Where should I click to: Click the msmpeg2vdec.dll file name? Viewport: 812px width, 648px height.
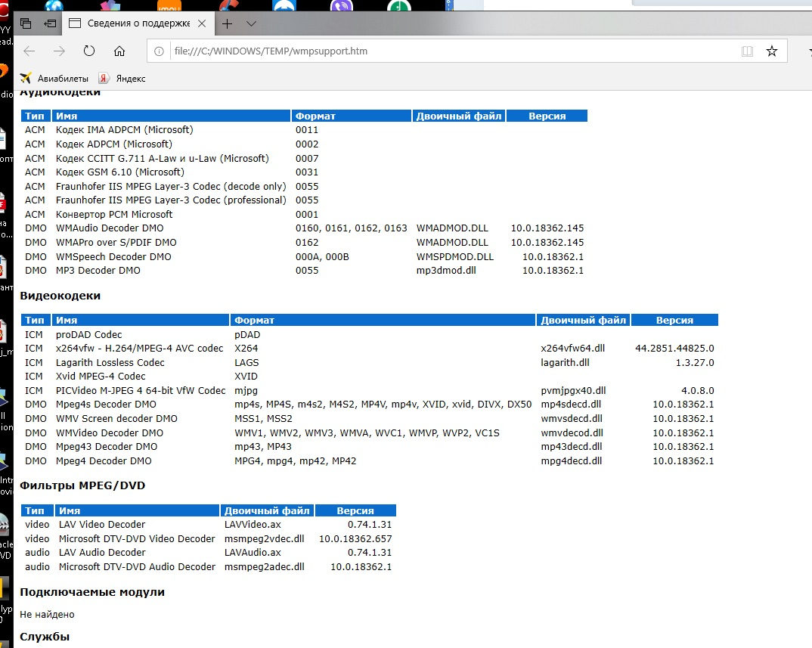pyautogui.click(x=264, y=538)
